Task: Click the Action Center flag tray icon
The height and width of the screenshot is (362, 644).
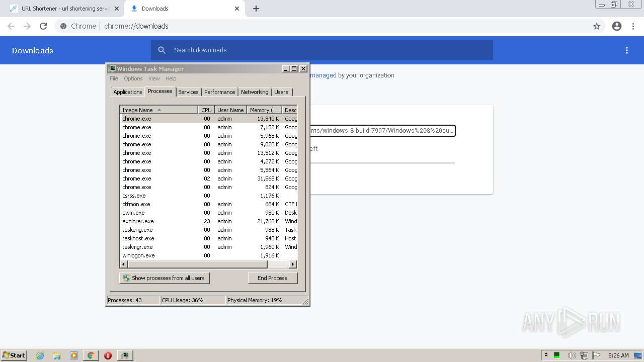Action: [596, 355]
